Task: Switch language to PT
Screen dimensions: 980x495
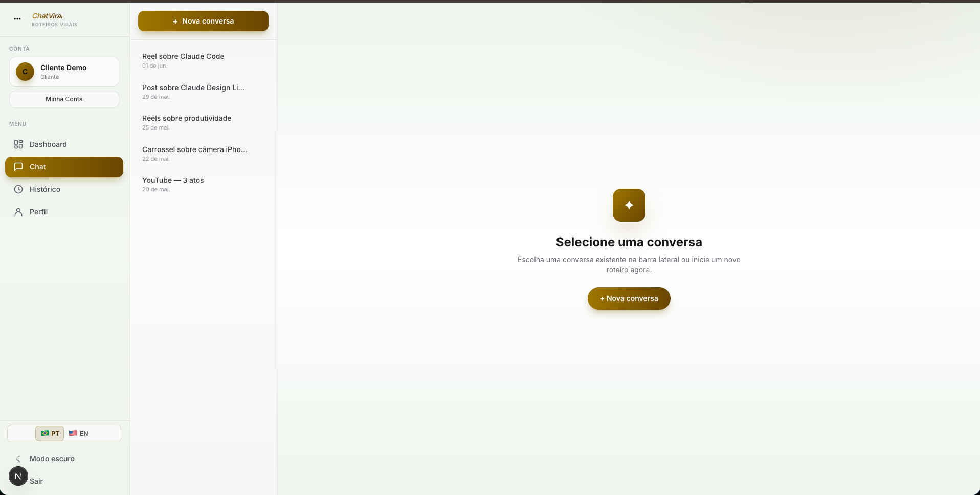Action: click(50, 434)
